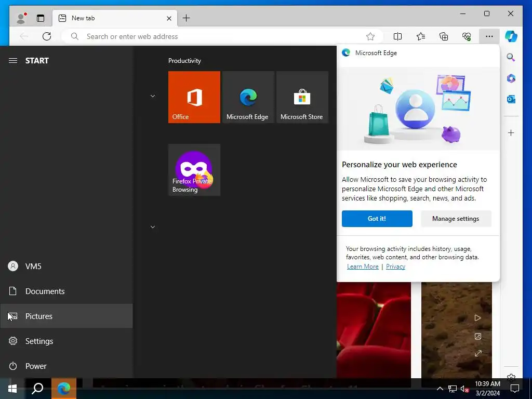Expand background with the expand arrows icon
Viewport: 532px width, 399px height.
pyautogui.click(x=478, y=353)
